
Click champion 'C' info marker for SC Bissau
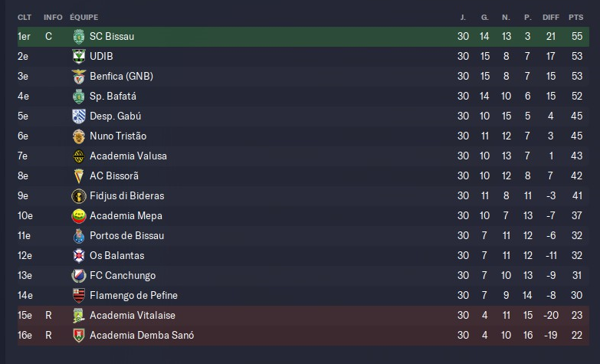point(48,37)
